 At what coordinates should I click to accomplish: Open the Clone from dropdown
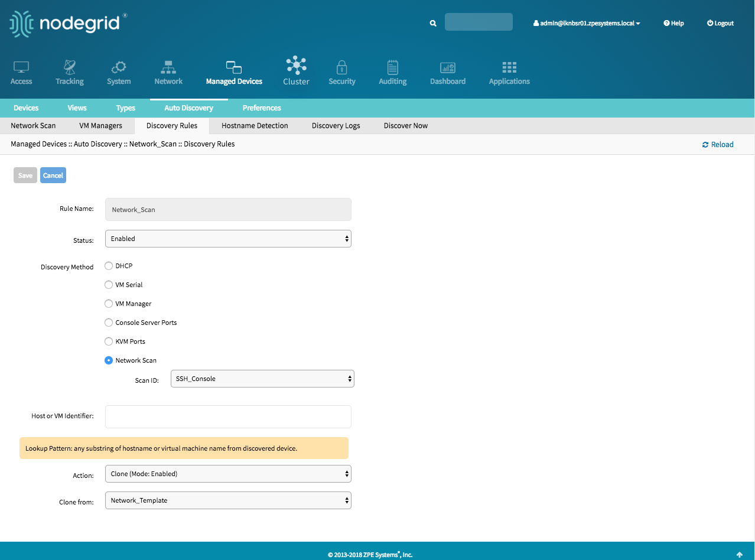click(228, 500)
